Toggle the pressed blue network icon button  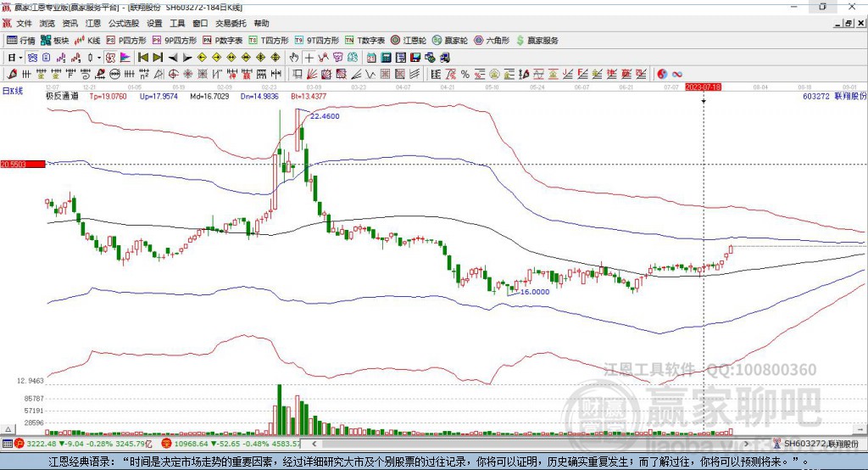[32, 58]
